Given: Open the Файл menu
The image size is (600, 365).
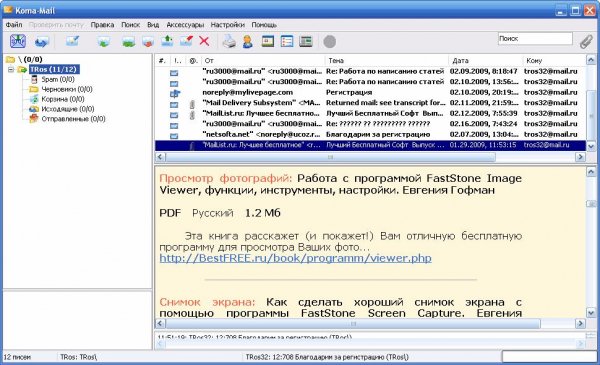Looking at the screenshot, I should point(14,24).
